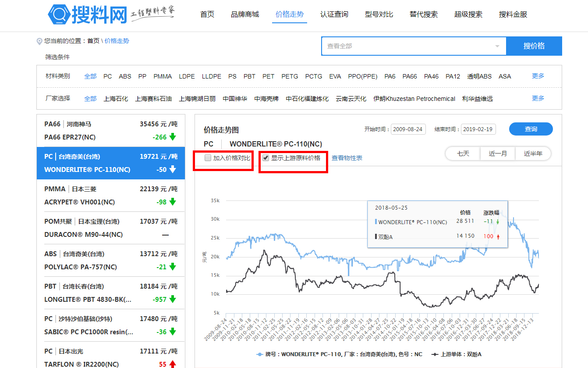
Task: Enable the 加入价格对比 checkbox
Action: point(208,158)
